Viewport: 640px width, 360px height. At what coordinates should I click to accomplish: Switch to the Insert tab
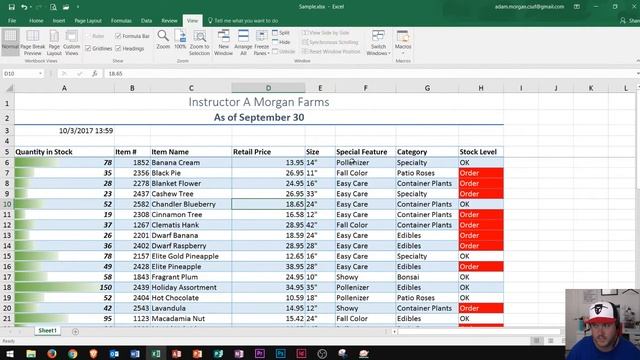59,20
